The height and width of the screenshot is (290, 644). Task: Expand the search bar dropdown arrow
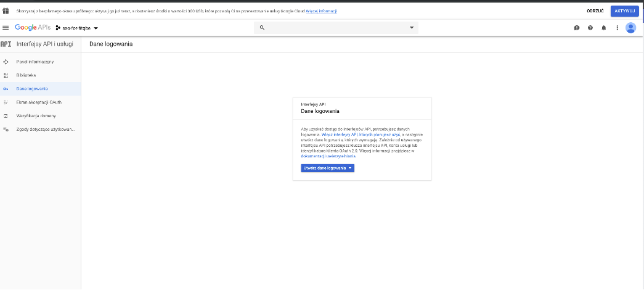(412, 28)
